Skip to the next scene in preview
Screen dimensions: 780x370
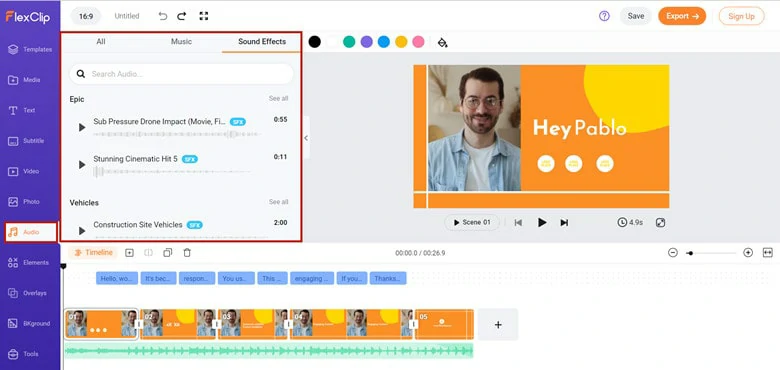click(x=564, y=222)
